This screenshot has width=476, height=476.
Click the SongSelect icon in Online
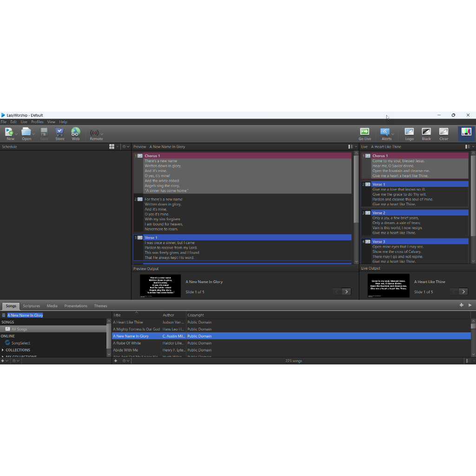pyautogui.click(x=7, y=343)
